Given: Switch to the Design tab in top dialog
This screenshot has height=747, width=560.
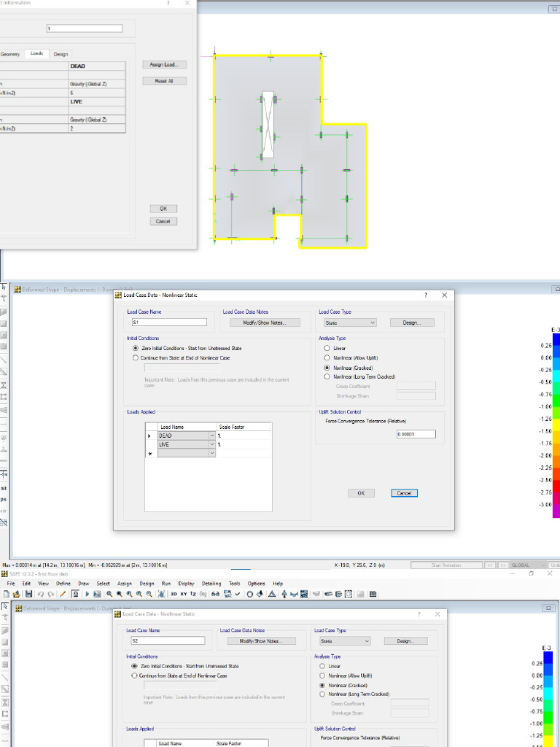Looking at the screenshot, I should (x=61, y=54).
